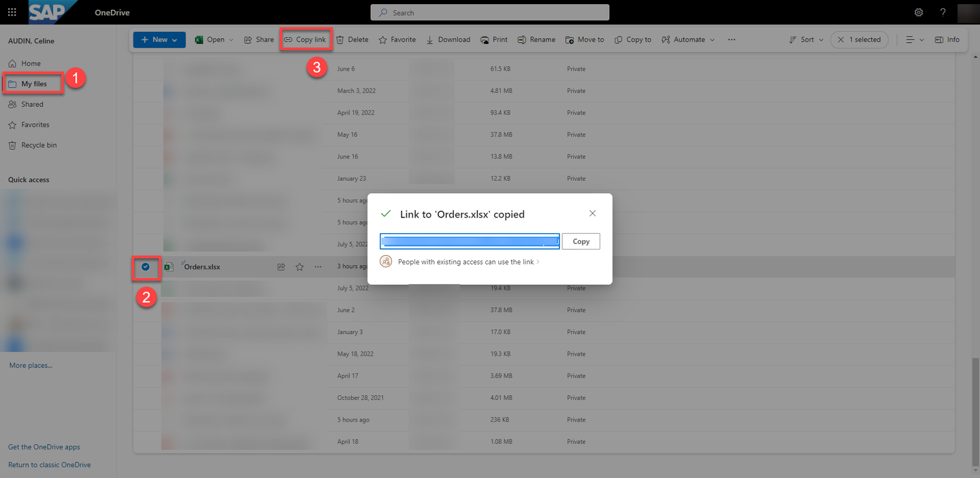
Task: Open the Sort dropdown
Action: [806, 39]
